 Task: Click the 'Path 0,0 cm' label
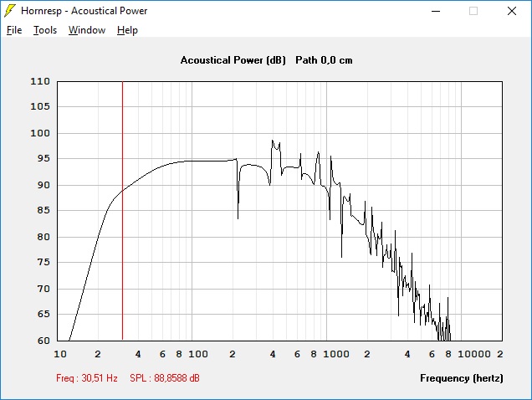tap(324, 60)
